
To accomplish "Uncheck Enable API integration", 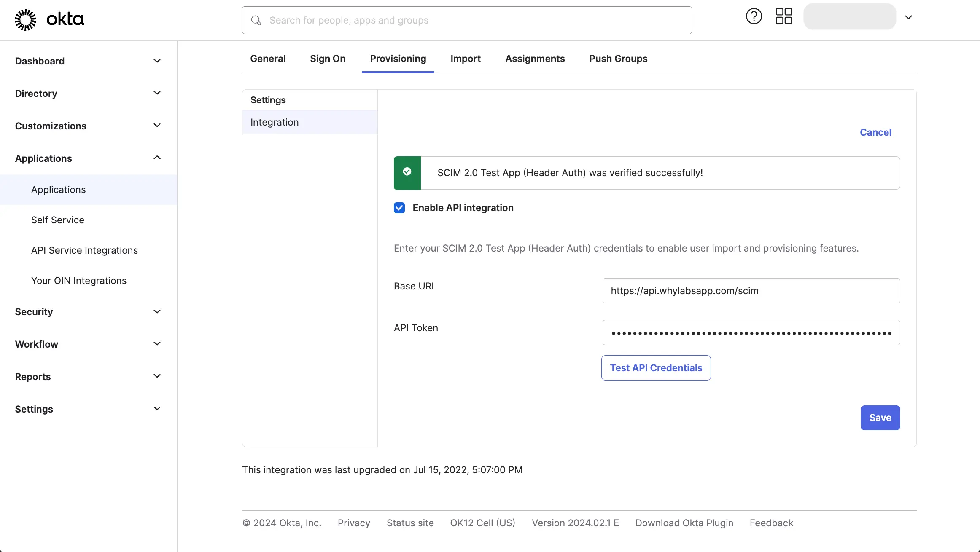I will click(x=399, y=208).
